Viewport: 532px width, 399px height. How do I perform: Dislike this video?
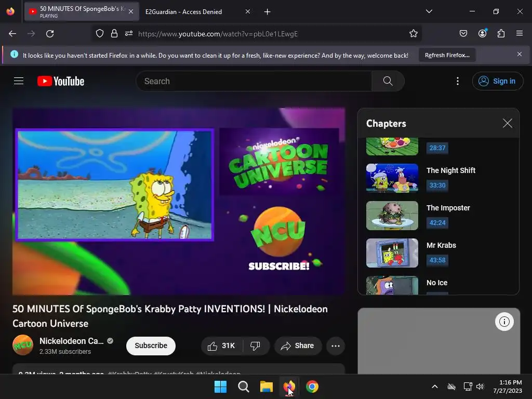(x=256, y=345)
